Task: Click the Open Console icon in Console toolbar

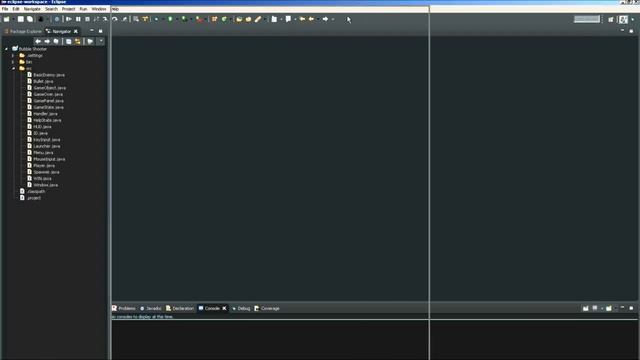Action: coord(609,308)
